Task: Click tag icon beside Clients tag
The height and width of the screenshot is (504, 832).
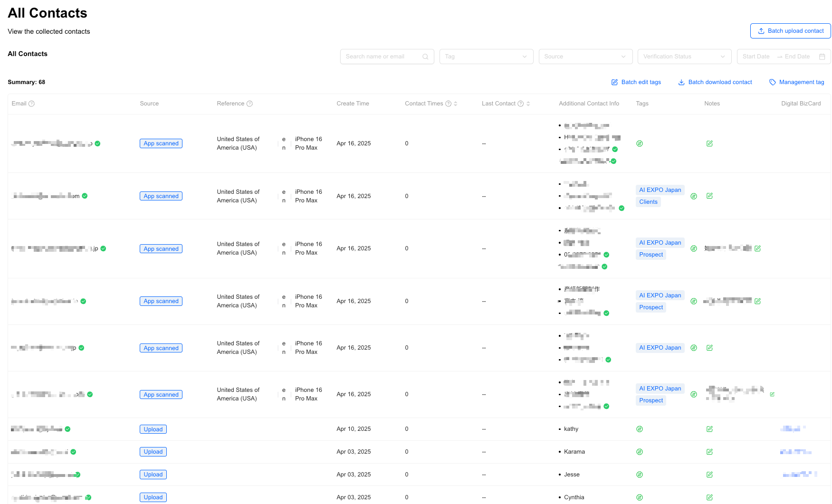Action: pos(694,196)
